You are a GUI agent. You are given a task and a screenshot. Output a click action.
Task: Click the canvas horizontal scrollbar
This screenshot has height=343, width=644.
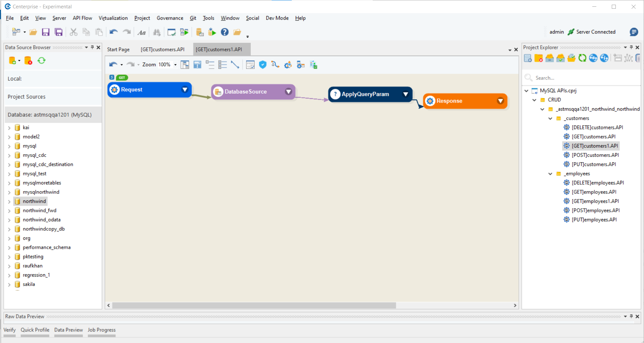[254, 305]
